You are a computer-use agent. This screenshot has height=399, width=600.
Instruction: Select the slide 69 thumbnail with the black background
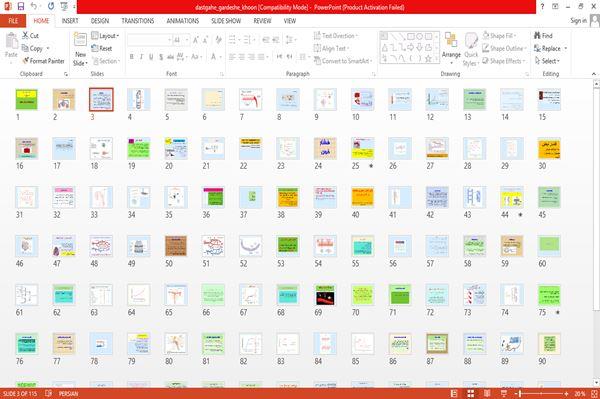click(325, 295)
